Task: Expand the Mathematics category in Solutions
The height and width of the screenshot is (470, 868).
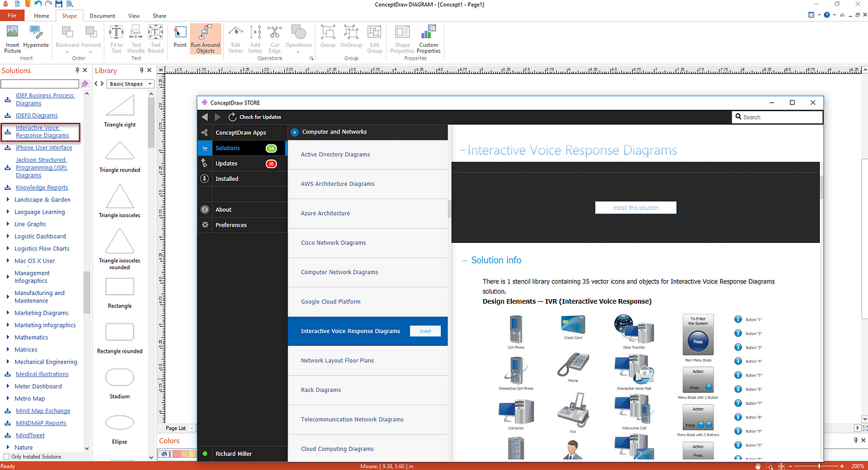Action: coord(7,338)
